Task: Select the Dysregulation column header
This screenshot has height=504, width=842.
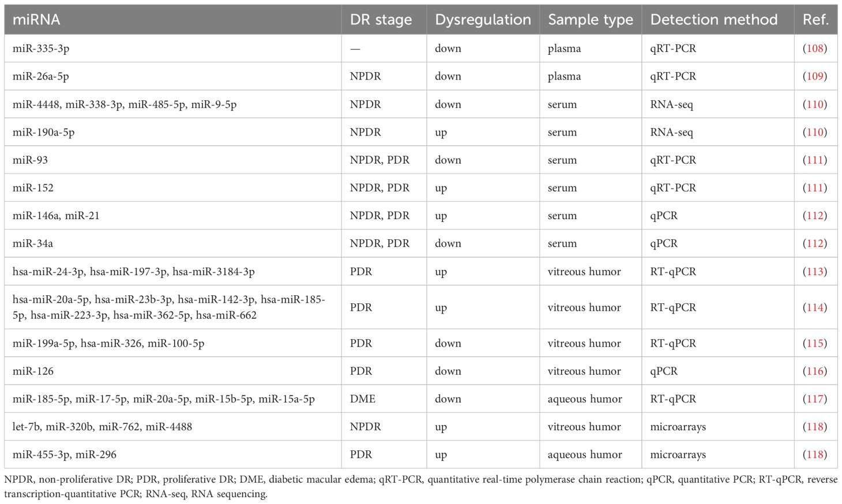Action: pyautogui.click(x=483, y=20)
